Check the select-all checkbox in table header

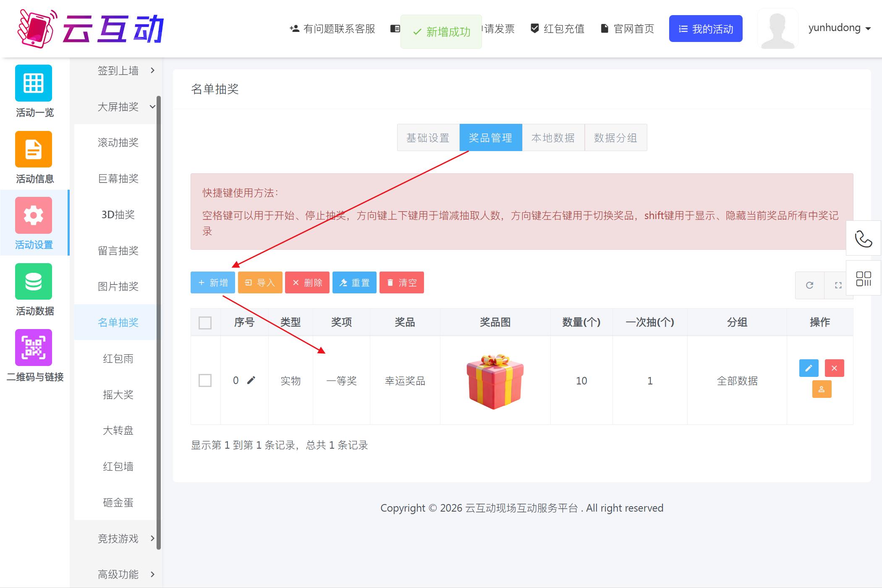(x=204, y=322)
